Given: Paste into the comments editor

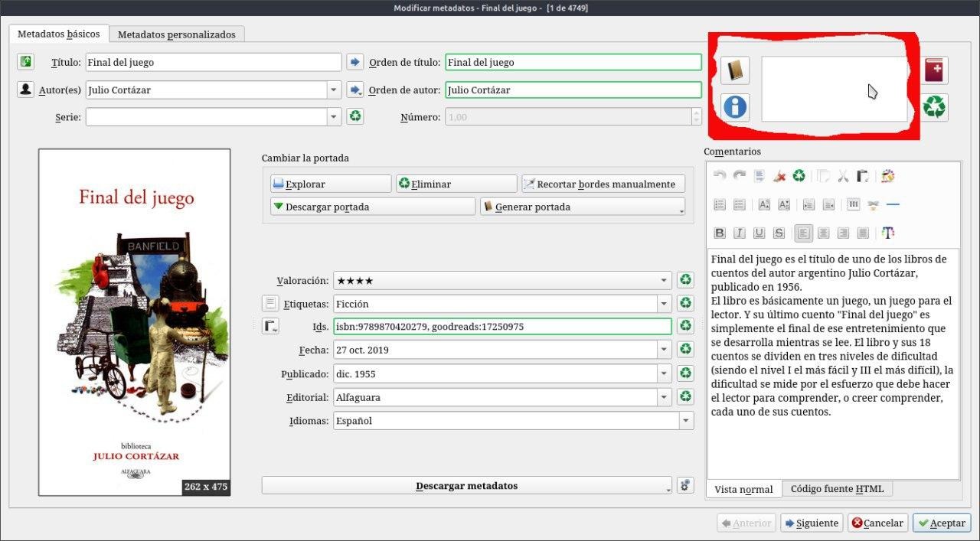Looking at the screenshot, I should 863,176.
